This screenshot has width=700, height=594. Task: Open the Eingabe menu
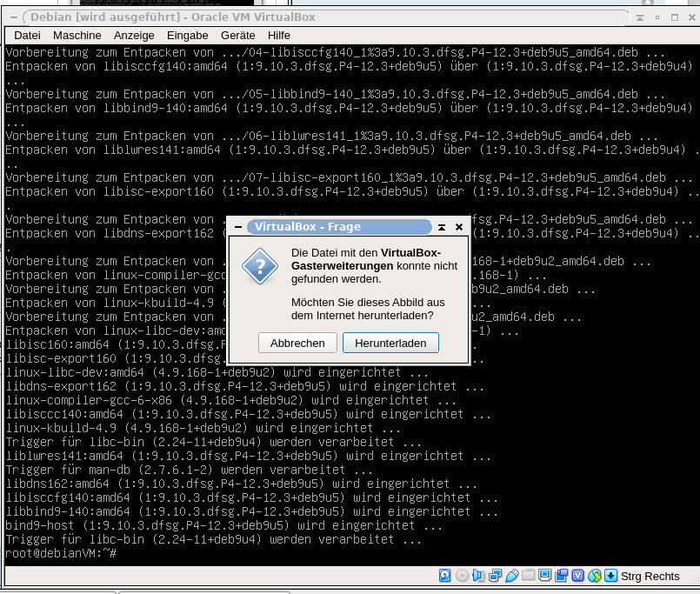188,36
